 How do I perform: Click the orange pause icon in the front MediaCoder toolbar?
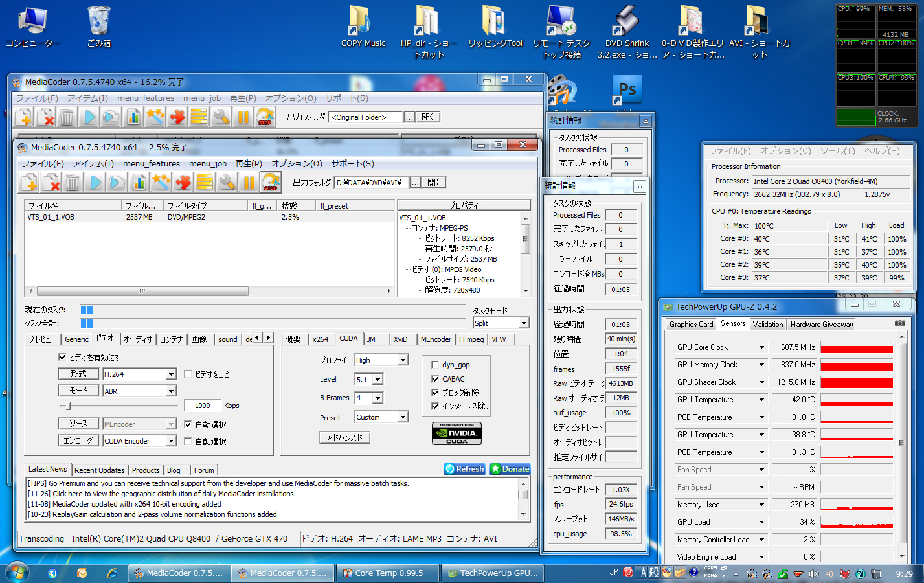[x=249, y=183]
